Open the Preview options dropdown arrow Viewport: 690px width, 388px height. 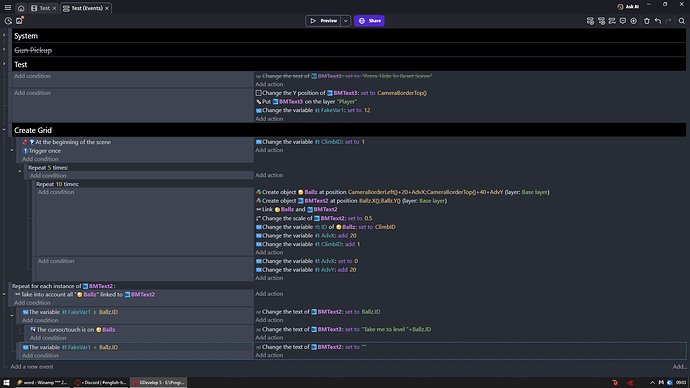(x=346, y=21)
